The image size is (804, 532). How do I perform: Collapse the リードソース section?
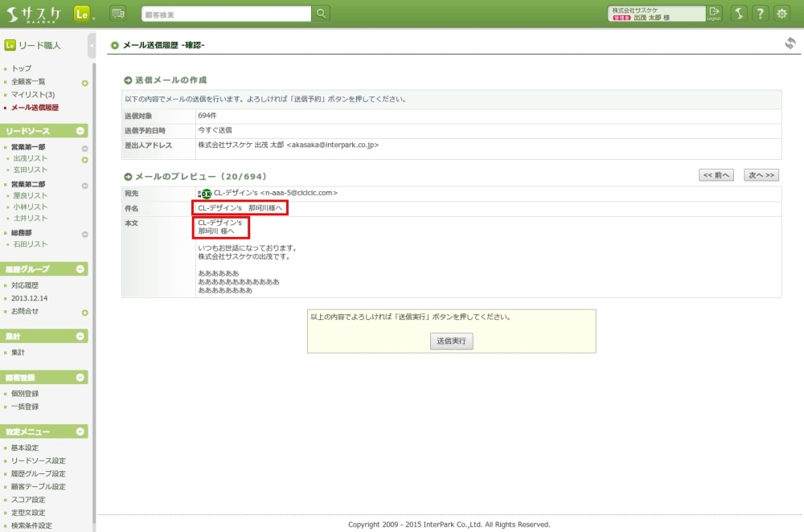tap(80, 131)
